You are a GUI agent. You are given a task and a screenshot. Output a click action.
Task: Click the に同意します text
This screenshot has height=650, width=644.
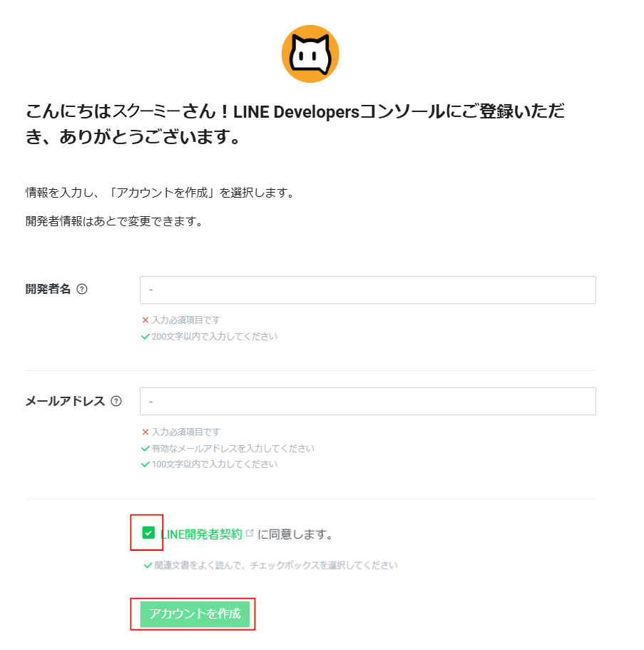tap(295, 534)
